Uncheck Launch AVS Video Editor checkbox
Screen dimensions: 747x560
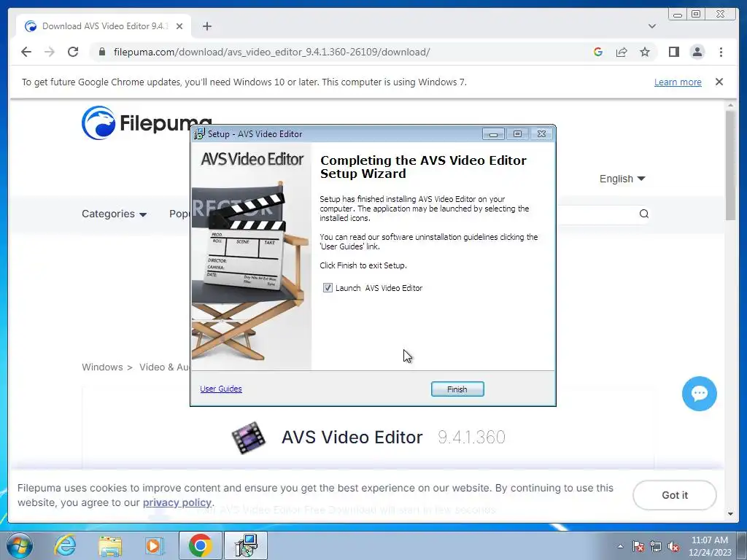click(x=328, y=287)
